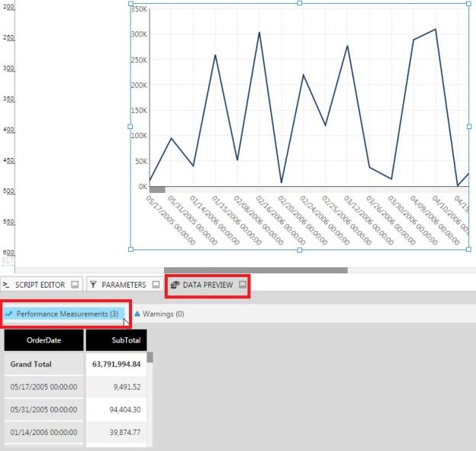Show Warnings (0) list

tap(163, 314)
